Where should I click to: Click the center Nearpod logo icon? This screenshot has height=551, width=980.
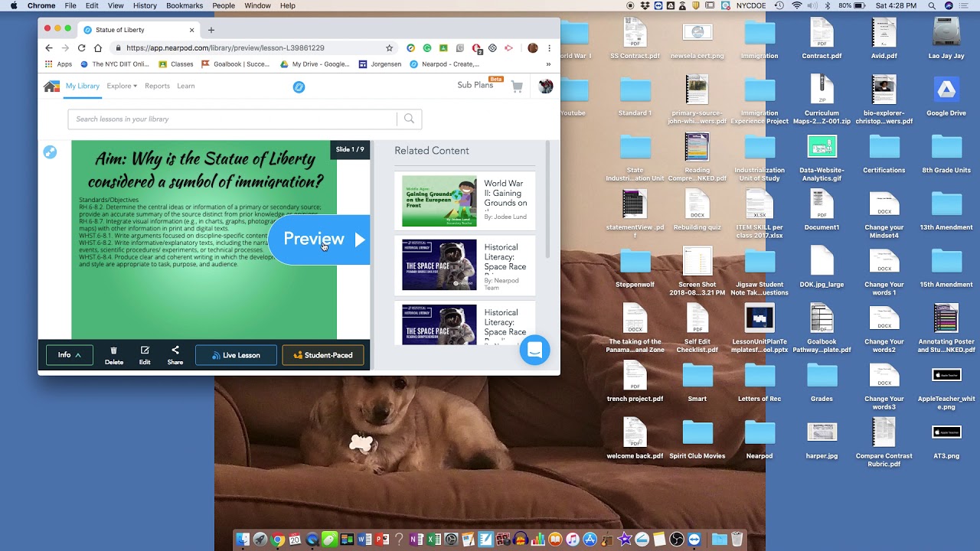click(299, 86)
